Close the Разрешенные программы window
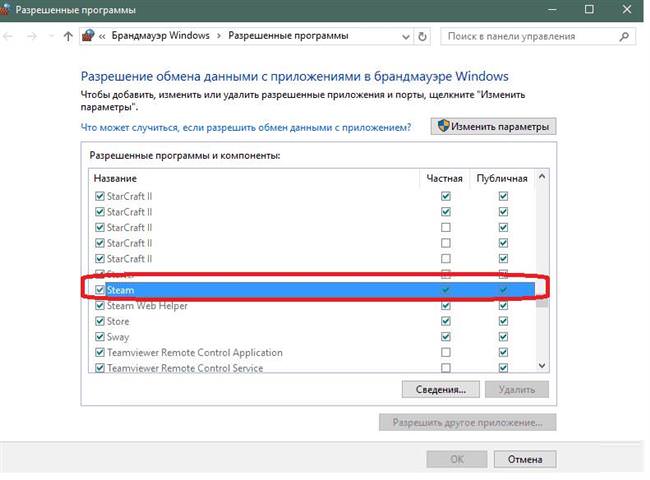Image resolution: width=650 pixels, height=480 pixels. click(x=626, y=10)
